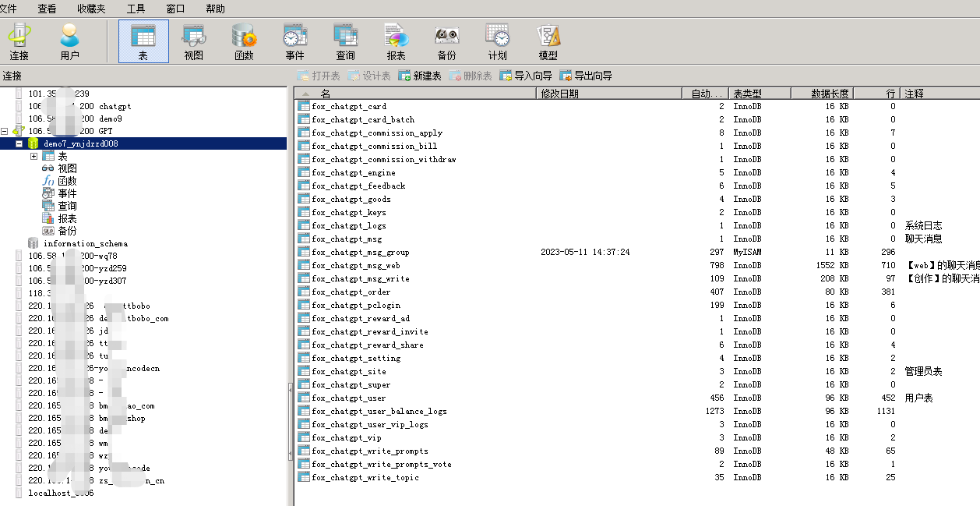Expand the 表 node in the tree
The image size is (980, 506).
(x=34, y=157)
